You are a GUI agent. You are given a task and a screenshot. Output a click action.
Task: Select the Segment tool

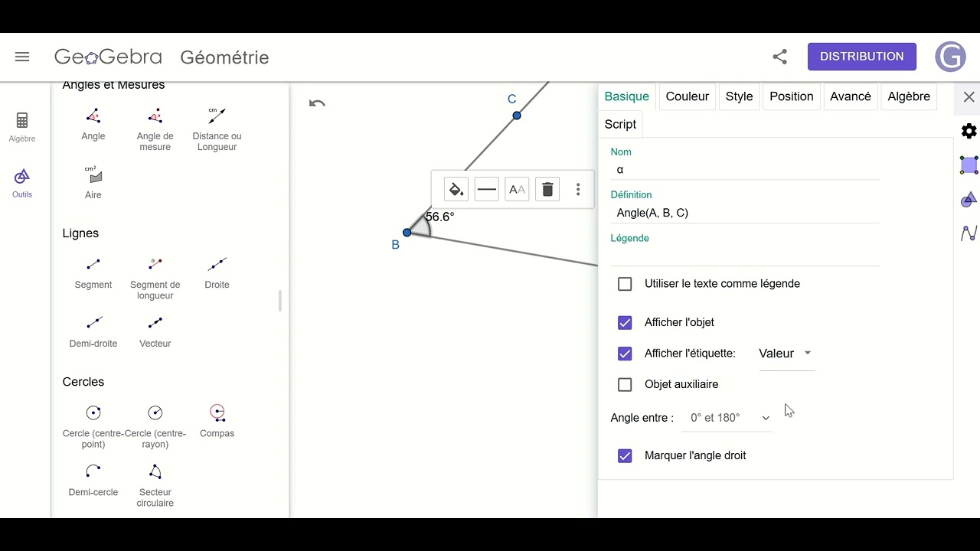(x=93, y=272)
